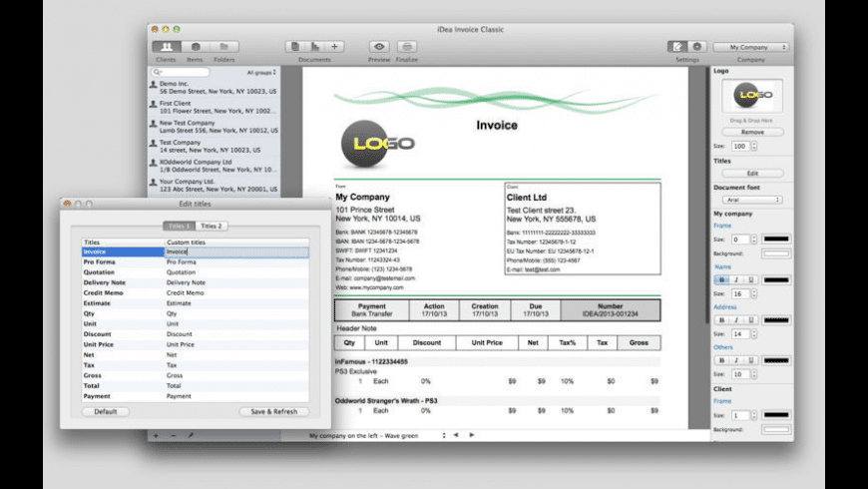Screen dimensions: 868x489
Task: Click the client search input field
Action: (x=181, y=72)
